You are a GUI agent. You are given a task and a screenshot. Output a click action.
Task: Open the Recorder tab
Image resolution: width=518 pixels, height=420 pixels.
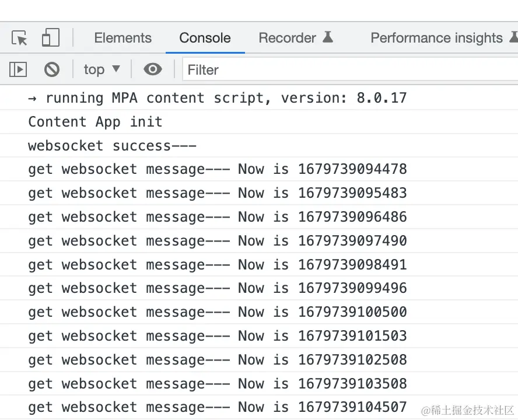click(287, 38)
